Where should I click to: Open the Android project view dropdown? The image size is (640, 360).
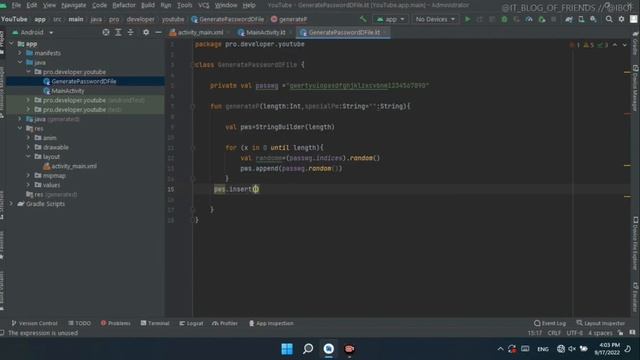[x=33, y=32]
